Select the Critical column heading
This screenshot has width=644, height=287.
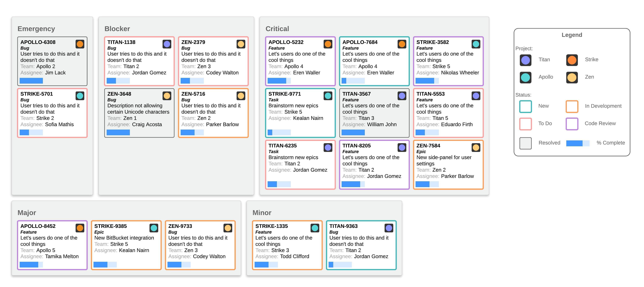coord(277,29)
